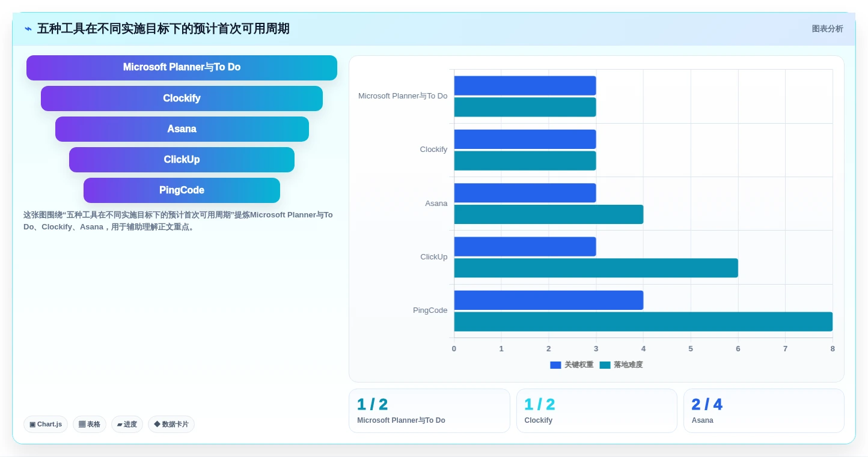Click the blue 关键权重 bar for Microsoft Planner与To Do
The image size is (868, 457).
[525, 85]
